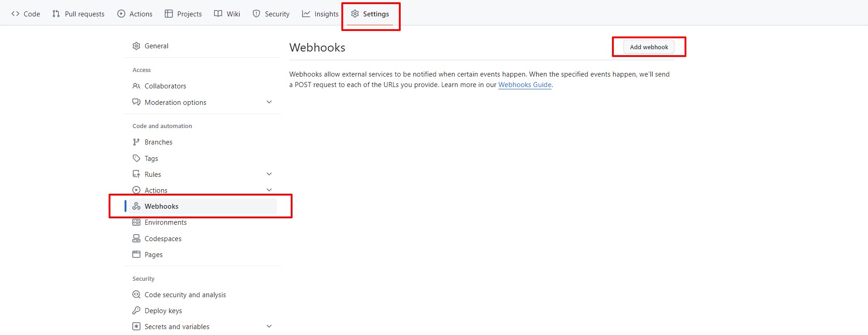The width and height of the screenshot is (868, 335).
Task: Expand the sidebar Actions chevron
Action: tap(269, 190)
